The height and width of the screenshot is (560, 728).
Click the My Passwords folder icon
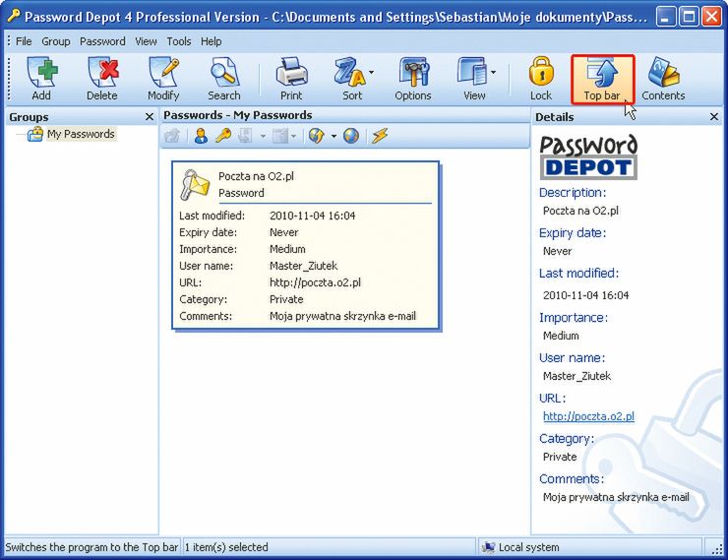point(35,134)
